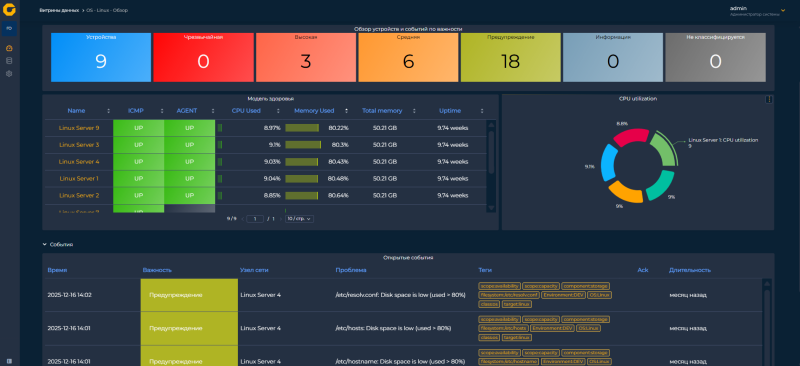
Task: Open the admin user menu chevron
Action: [783, 10]
